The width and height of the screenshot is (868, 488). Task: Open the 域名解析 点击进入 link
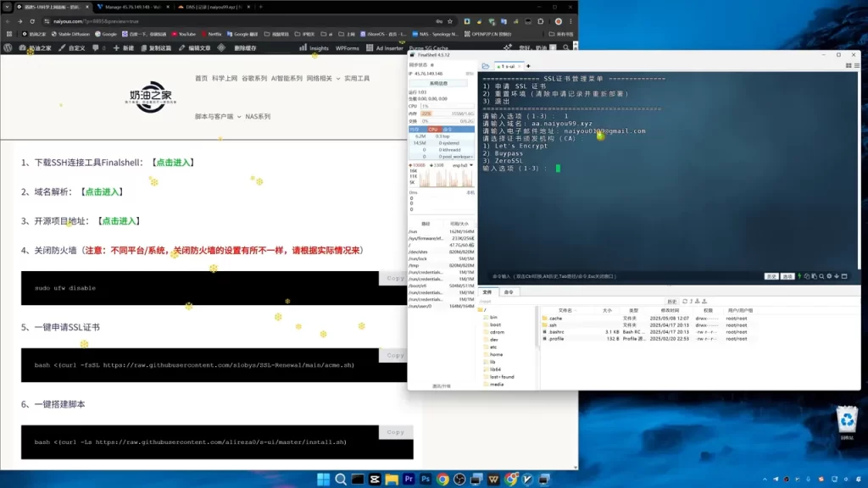pyautogui.click(x=102, y=192)
